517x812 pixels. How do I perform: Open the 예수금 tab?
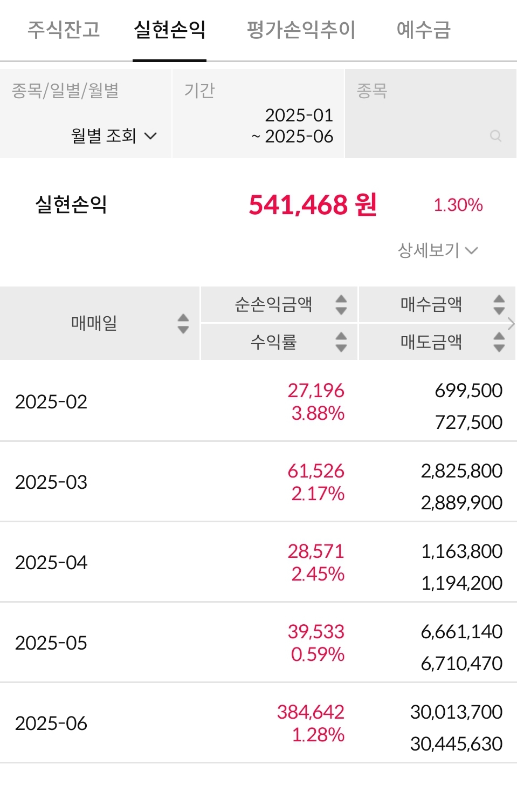pyautogui.click(x=423, y=30)
